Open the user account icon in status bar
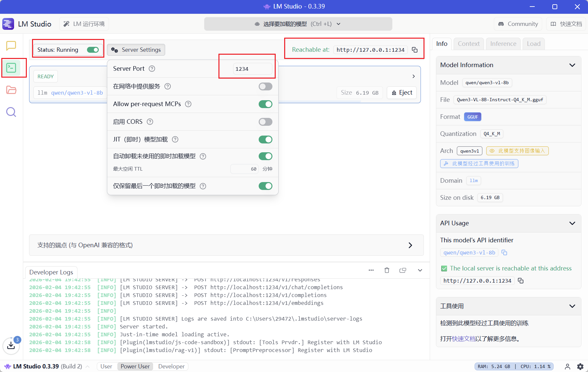The height and width of the screenshot is (372, 588). pyautogui.click(x=568, y=366)
